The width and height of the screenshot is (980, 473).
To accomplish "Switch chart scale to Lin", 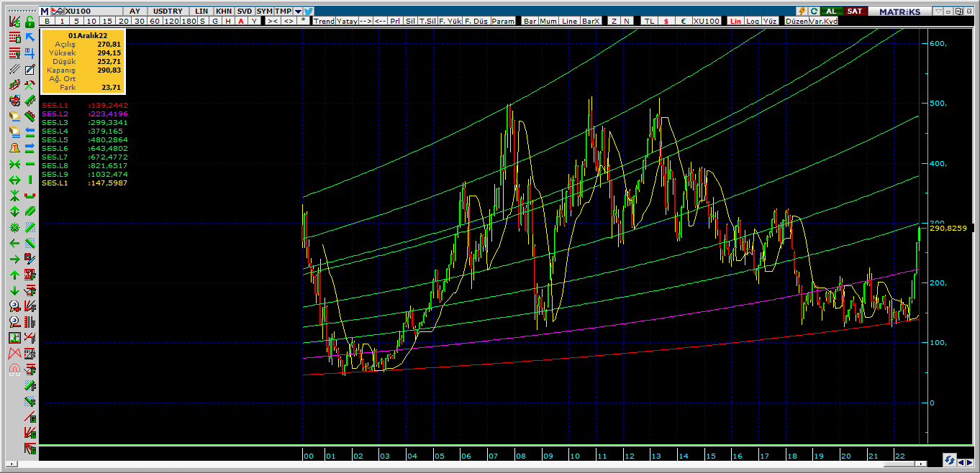I will pyautogui.click(x=735, y=21).
